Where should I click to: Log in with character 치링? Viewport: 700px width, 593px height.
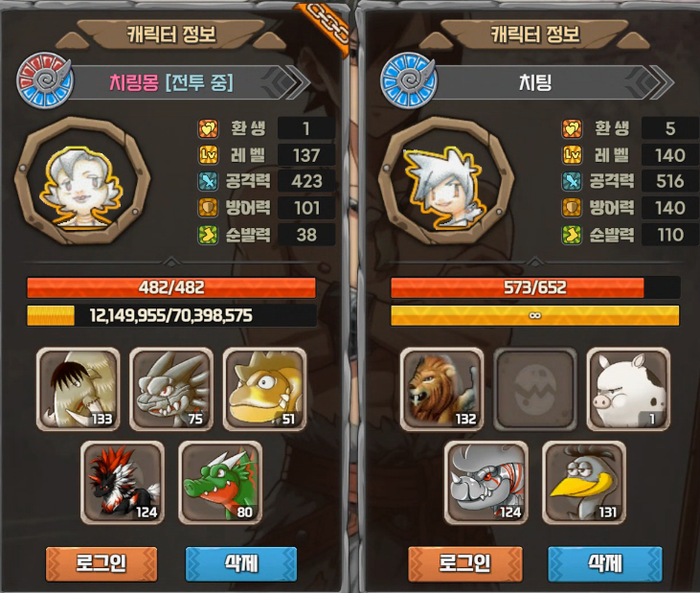(x=464, y=564)
